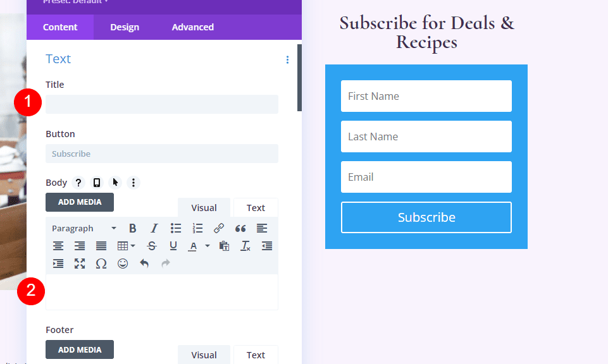Click the Subscribe button in the preview
608x364 pixels.
(426, 217)
